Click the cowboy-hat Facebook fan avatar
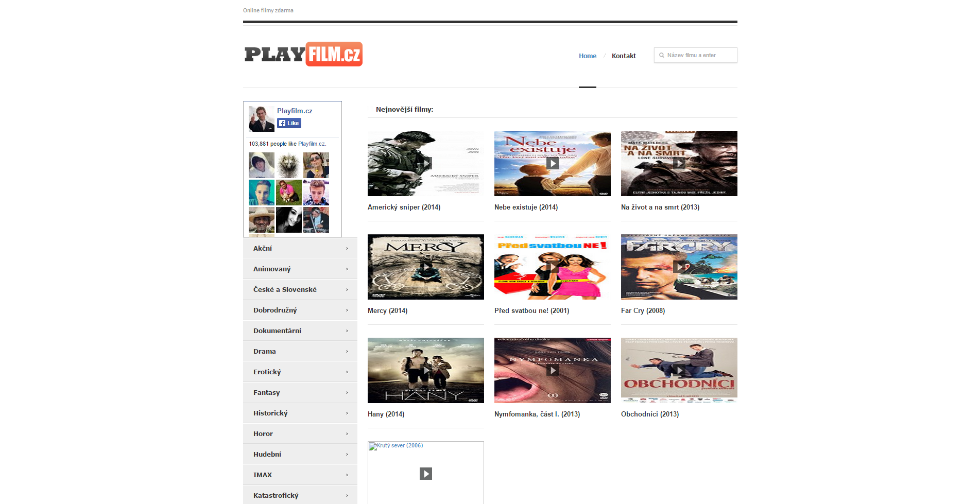The height and width of the screenshot is (504, 980). click(x=262, y=220)
